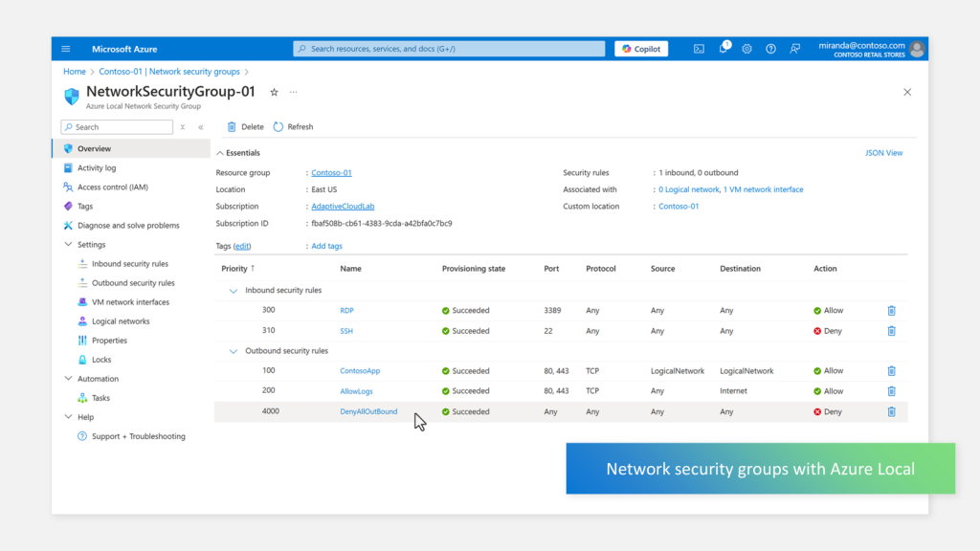The width and height of the screenshot is (980, 551).
Task: Click the Copilot button
Action: pos(641,49)
